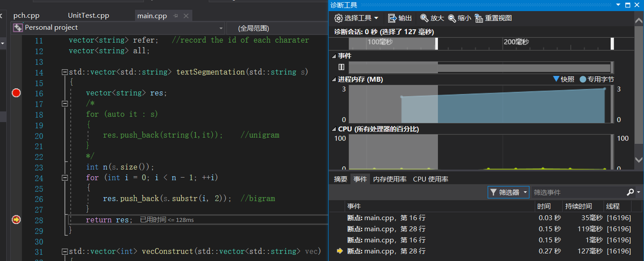Open the 诊断工具 window position dropdown arrow
Image resolution: width=644 pixels, height=261 pixels.
point(618,5)
